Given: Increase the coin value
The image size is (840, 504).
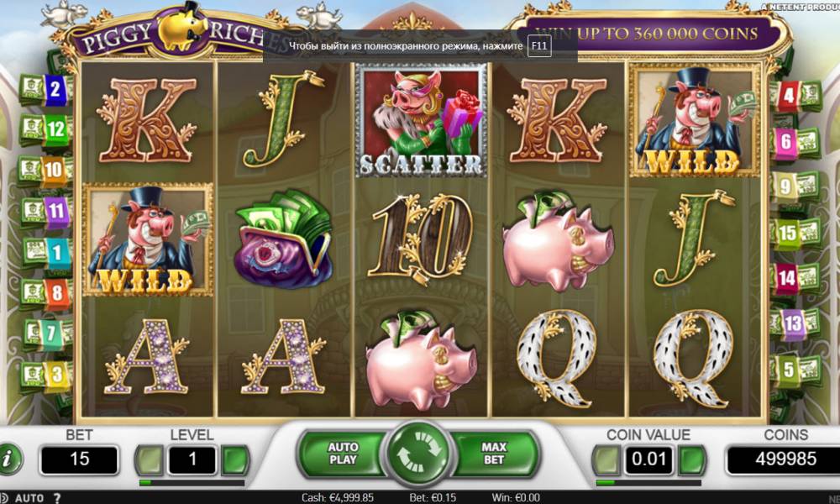Looking at the screenshot, I should [691, 460].
